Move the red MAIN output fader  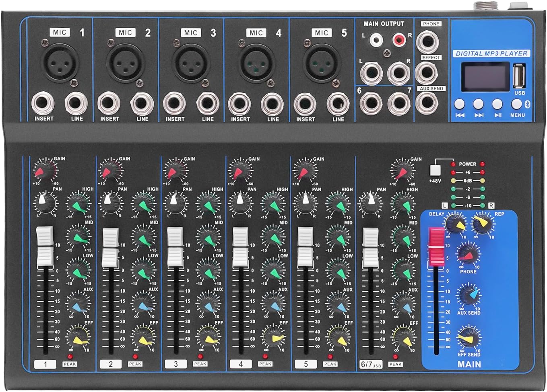(436, 245)
